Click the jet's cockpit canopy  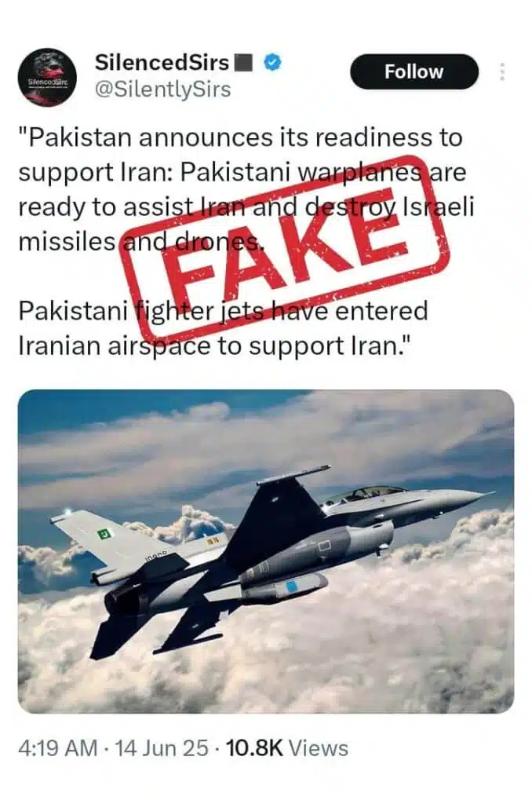365,493
